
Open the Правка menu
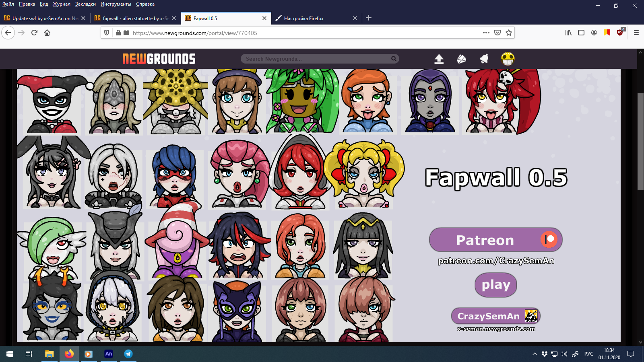tap(27, 4)
